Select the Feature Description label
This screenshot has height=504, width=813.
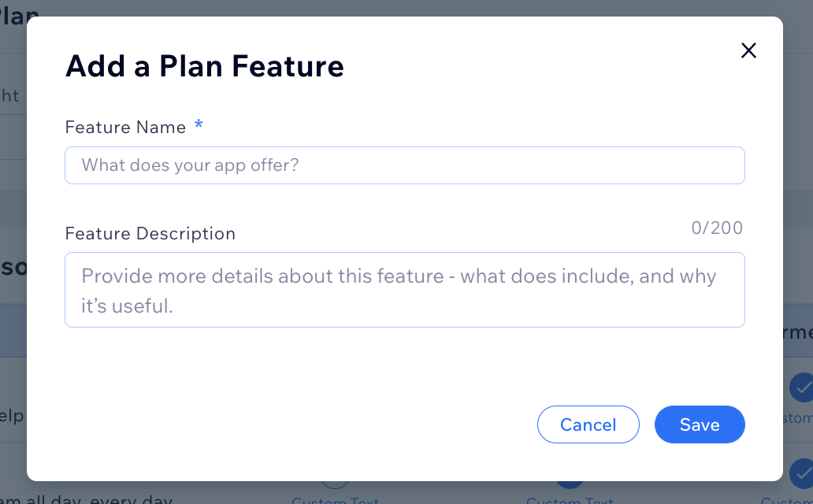(150, 234)
